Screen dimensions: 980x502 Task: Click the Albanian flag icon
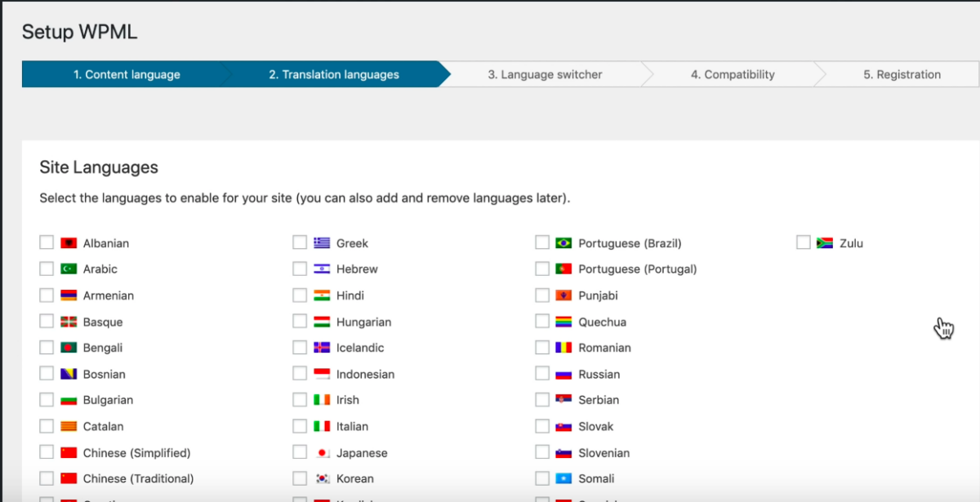(x=68, y=242)
